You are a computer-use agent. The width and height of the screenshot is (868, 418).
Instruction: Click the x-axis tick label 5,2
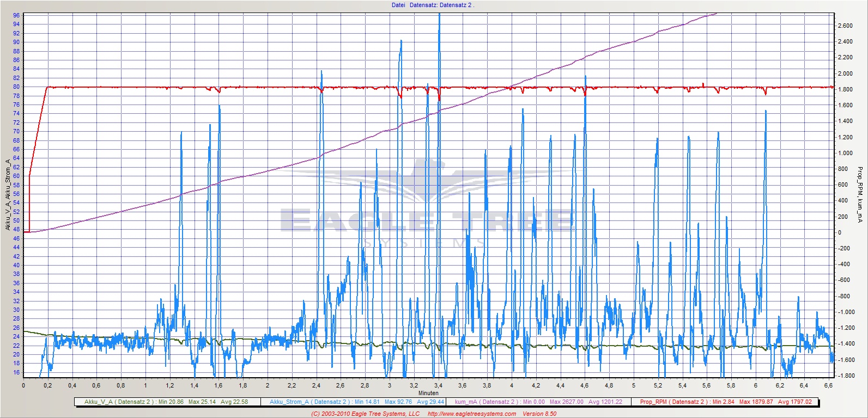coord(658,385)
